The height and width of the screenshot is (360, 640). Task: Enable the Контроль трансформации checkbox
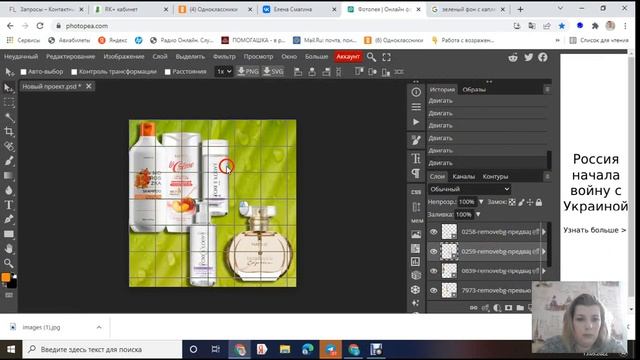(x=74, y=72)
